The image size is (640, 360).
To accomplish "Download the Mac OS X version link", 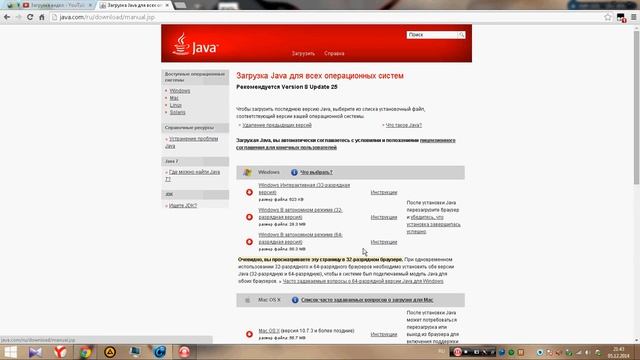I will 269,331.
